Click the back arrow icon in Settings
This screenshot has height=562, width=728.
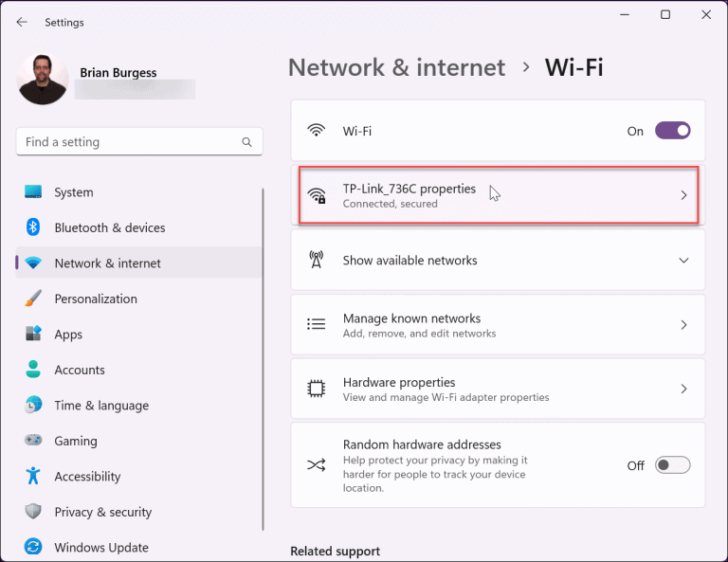(22, 22)
